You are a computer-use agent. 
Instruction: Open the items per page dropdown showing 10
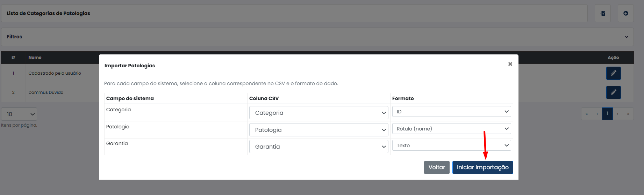coord(19,114)
